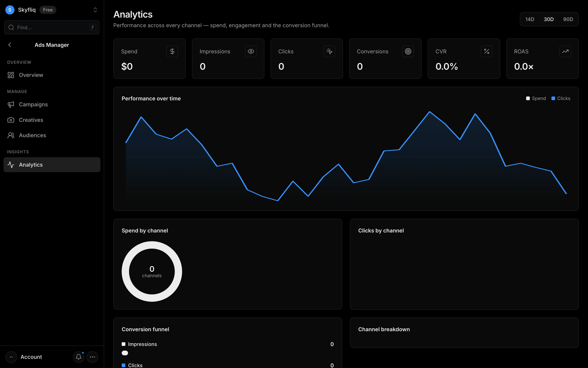Click the Skyfliq workspace avatar
The image size is (588, 368).
pos(10,10)
